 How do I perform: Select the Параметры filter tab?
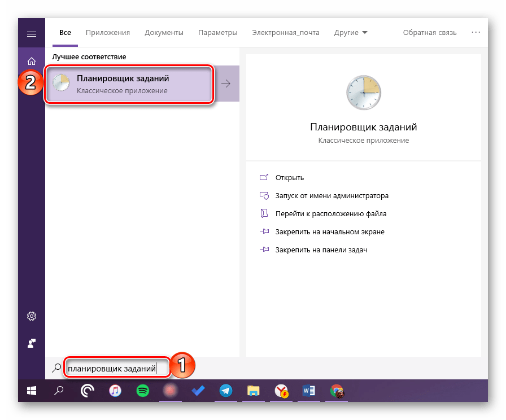(217, 33)
